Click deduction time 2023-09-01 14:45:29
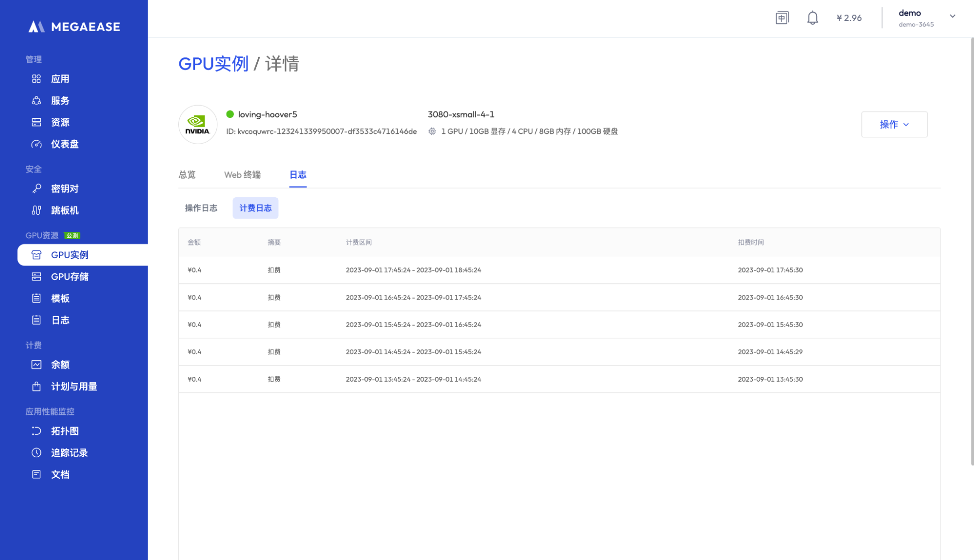 click(770, 352)
